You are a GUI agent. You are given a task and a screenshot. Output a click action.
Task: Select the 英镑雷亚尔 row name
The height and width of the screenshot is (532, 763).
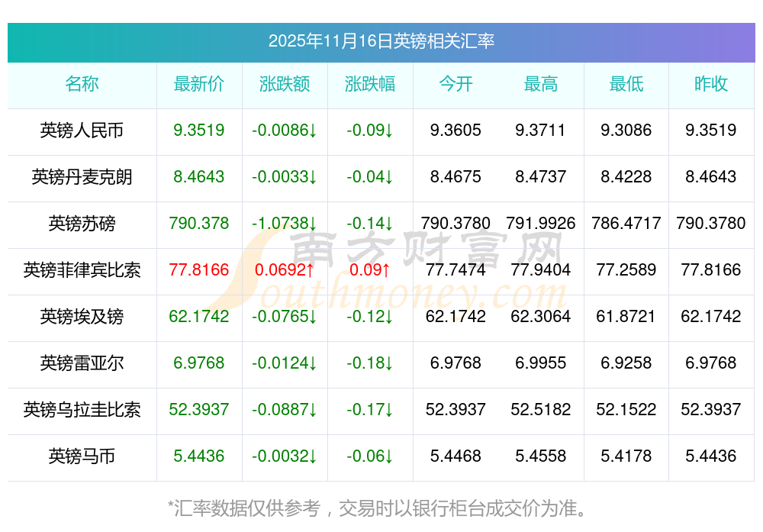[x=82, y=363]
